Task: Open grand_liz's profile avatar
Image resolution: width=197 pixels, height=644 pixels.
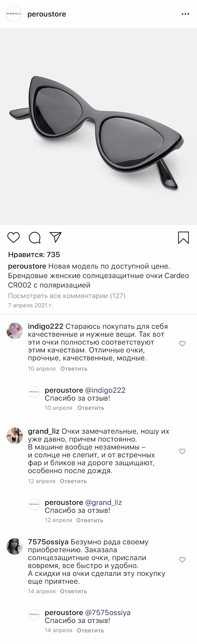Action: pos(15,436)
